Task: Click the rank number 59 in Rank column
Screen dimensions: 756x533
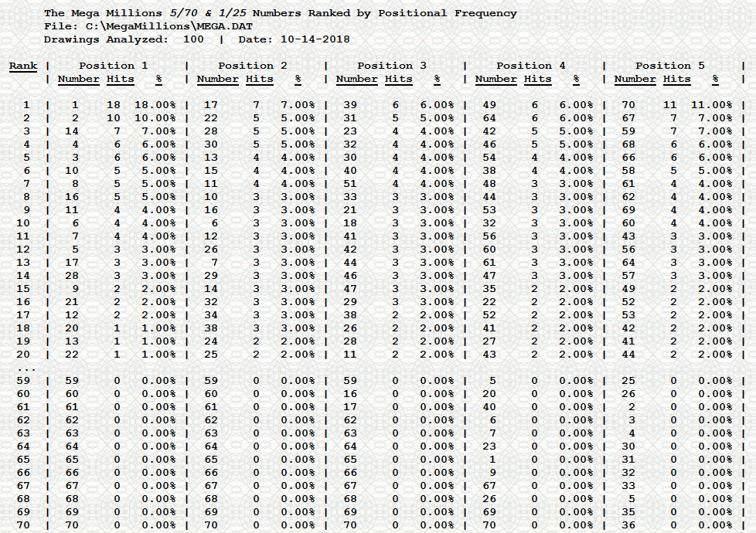Action: (23, 381)
